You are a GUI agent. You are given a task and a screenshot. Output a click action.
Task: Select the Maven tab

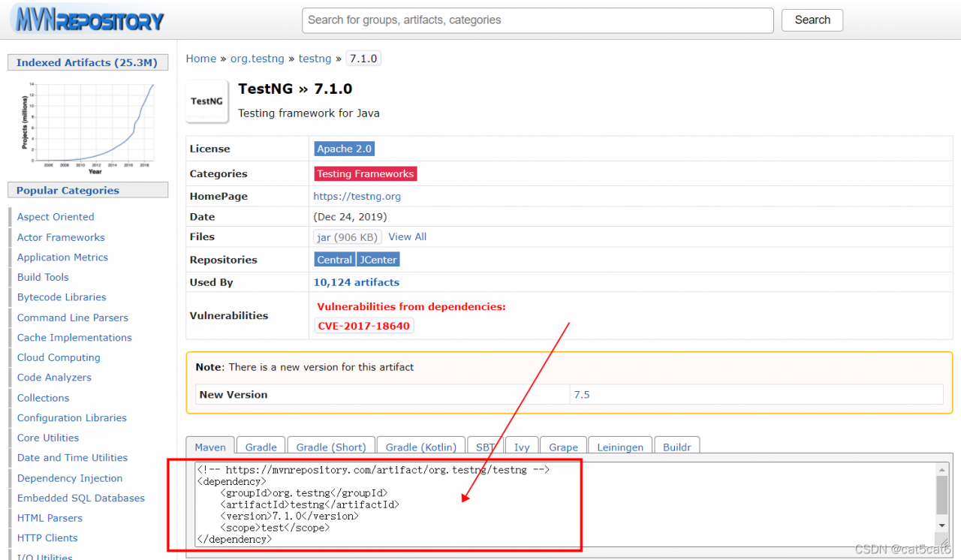210,447
